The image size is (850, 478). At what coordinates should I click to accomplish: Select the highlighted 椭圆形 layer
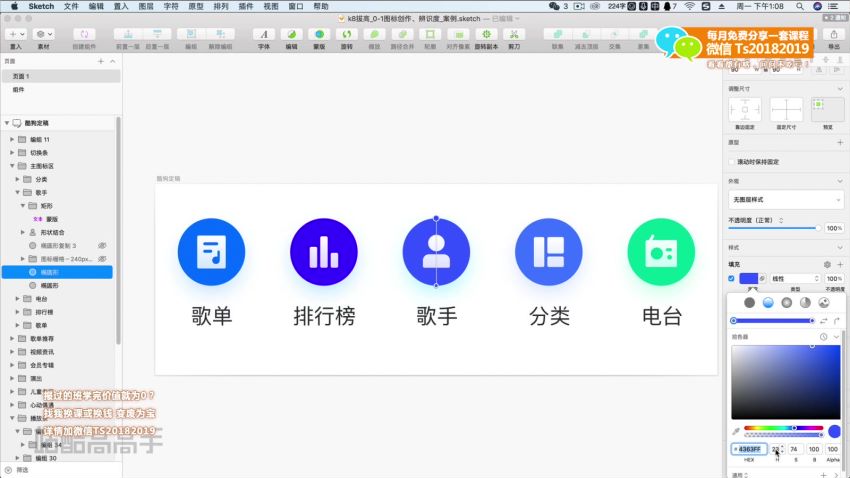point(57,272)
